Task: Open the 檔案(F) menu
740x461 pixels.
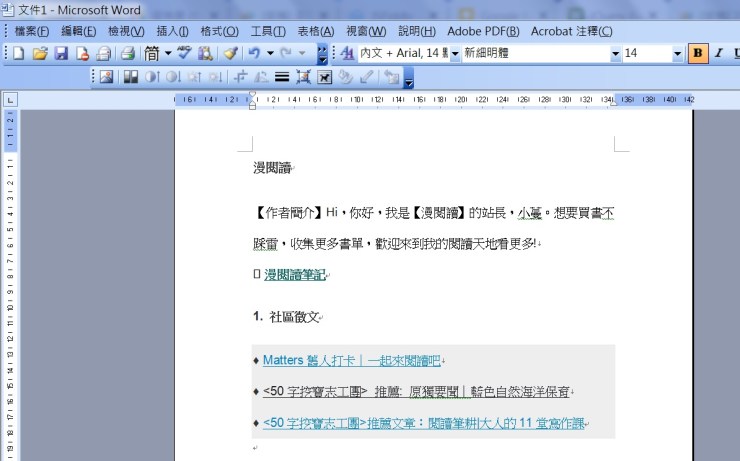Action: [x=32, y=31]
